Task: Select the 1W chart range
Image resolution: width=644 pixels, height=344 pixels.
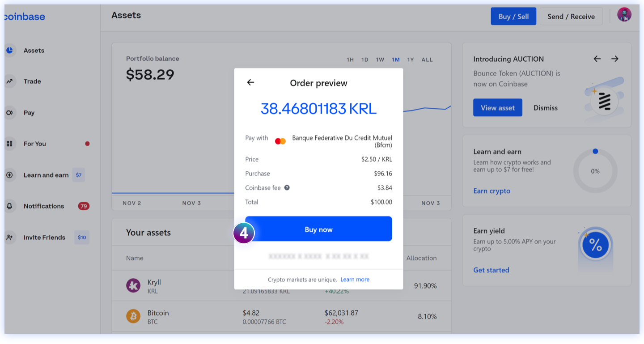Action: (380, 59)
